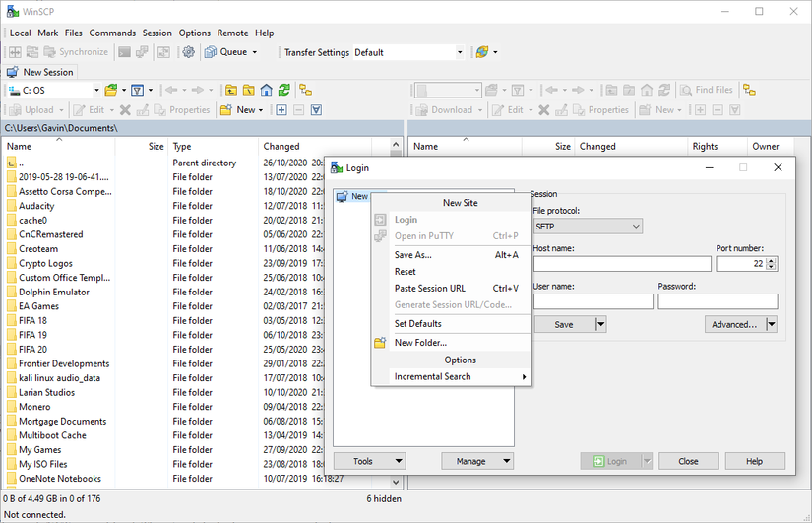Open Preferences via the gear icon

(x=188, y=52)
